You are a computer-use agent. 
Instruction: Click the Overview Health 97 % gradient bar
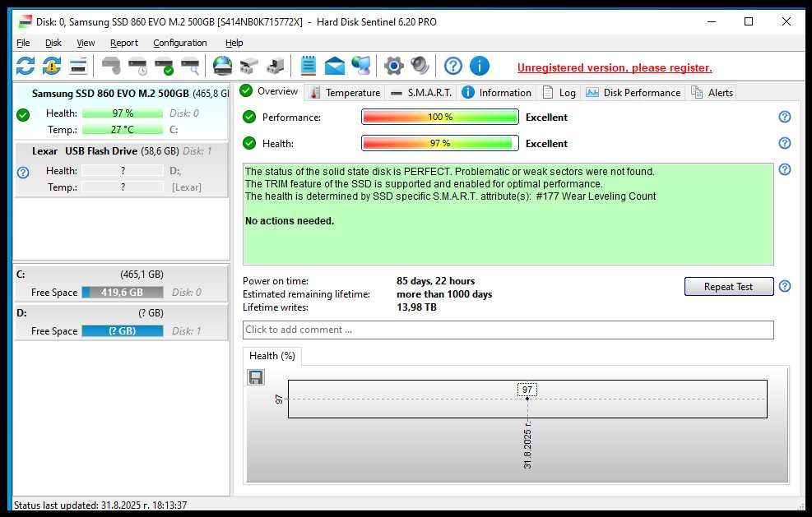click(439, 143)
